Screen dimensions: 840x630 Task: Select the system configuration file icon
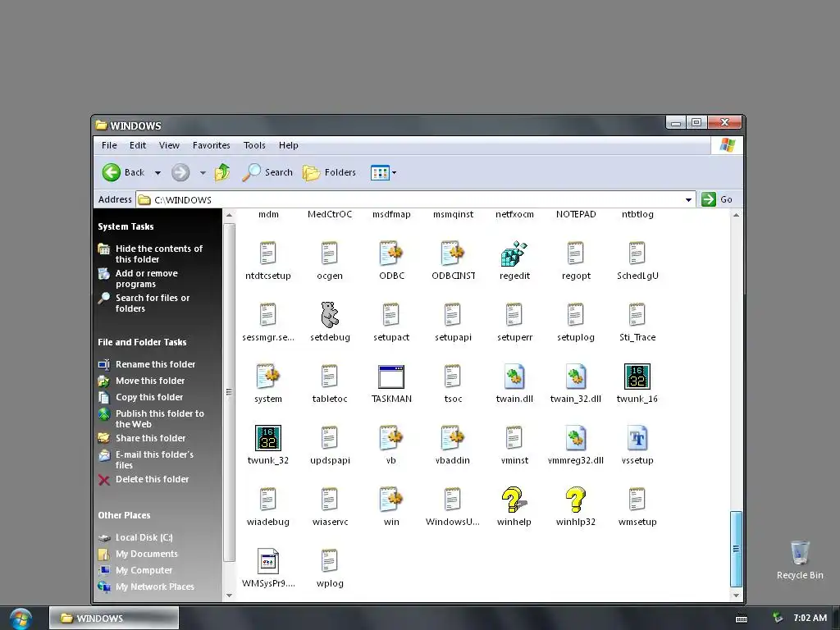click(268, 376)
